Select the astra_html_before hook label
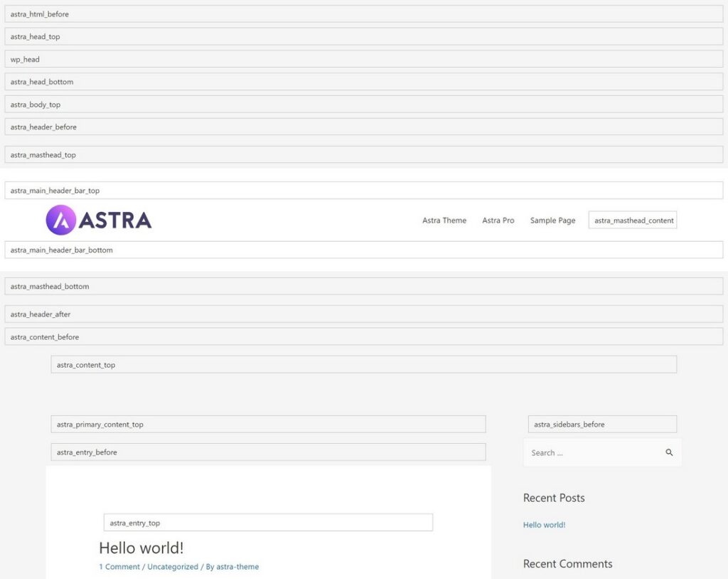This screenshot has height=579, width=728. point(39,13)
